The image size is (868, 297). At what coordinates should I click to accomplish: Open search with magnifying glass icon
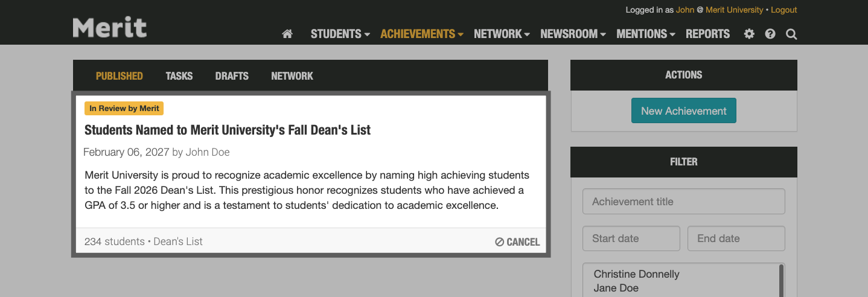[x=791, y=34]
